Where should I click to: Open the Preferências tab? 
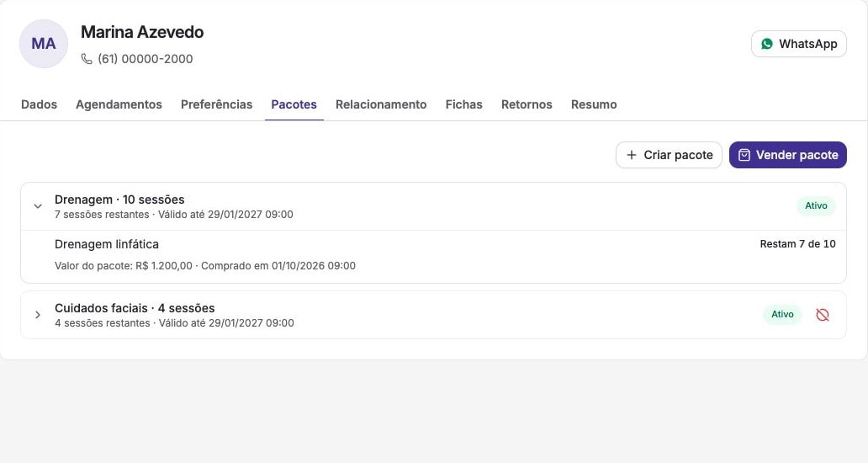click(216, 104)
